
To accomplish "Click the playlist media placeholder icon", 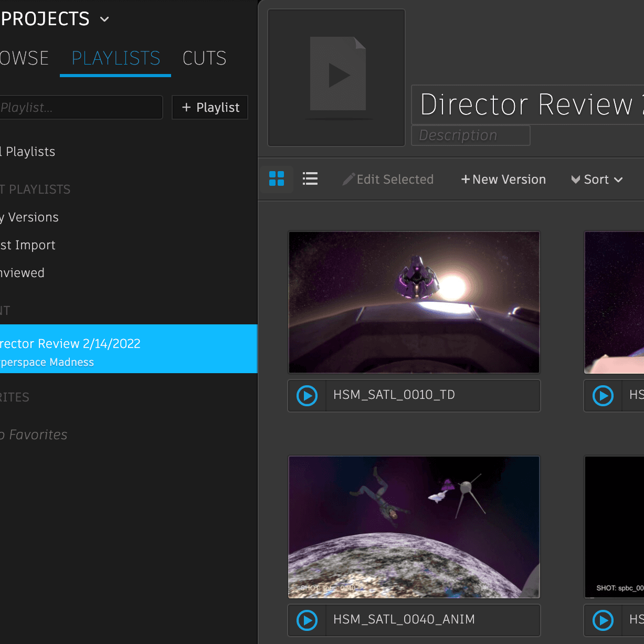I will (x=337, y=77).
